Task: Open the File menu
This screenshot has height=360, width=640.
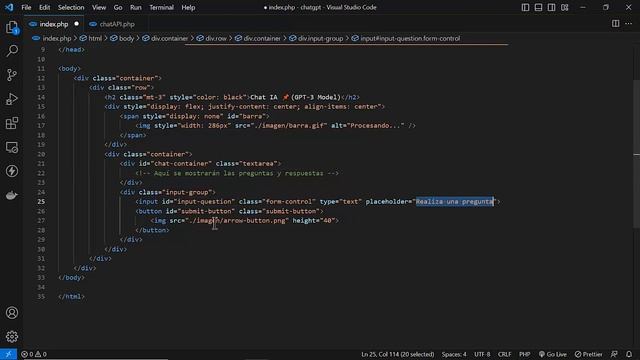Action: [x=26, y=7]
